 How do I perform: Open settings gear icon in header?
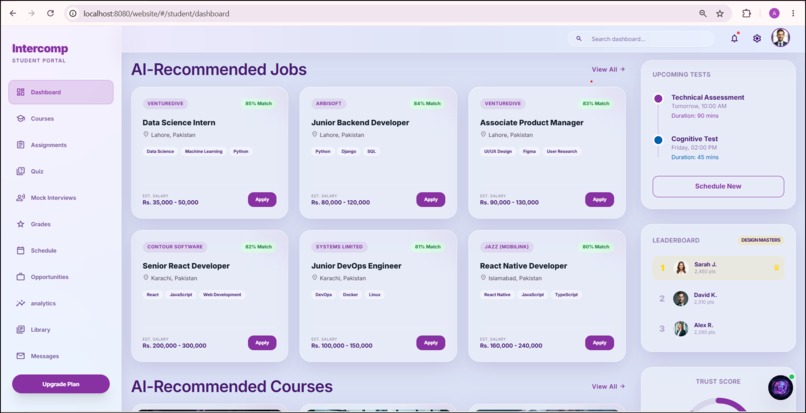(x=757, y=39)
